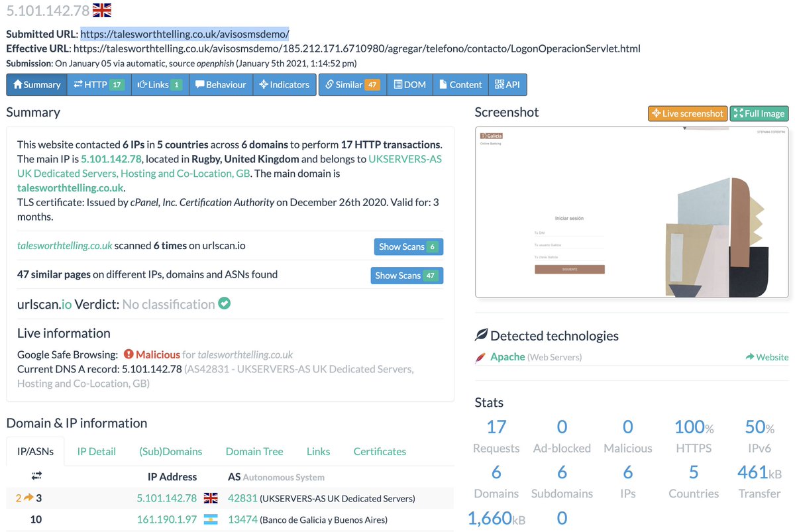Select the Domain Tree tab
The image size is (795, 532).
point(254,451)
